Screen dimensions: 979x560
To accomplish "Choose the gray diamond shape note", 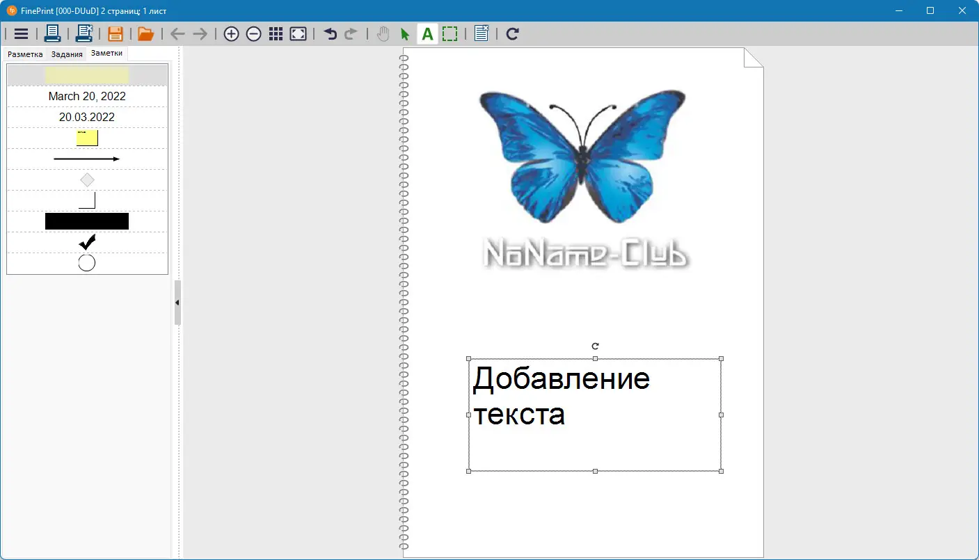I will (x=87, y=180).
